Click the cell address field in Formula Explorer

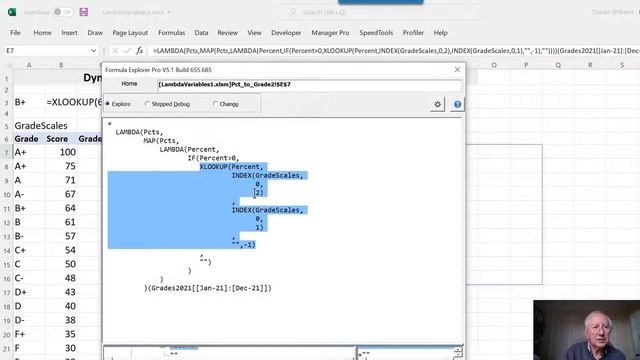309,84
